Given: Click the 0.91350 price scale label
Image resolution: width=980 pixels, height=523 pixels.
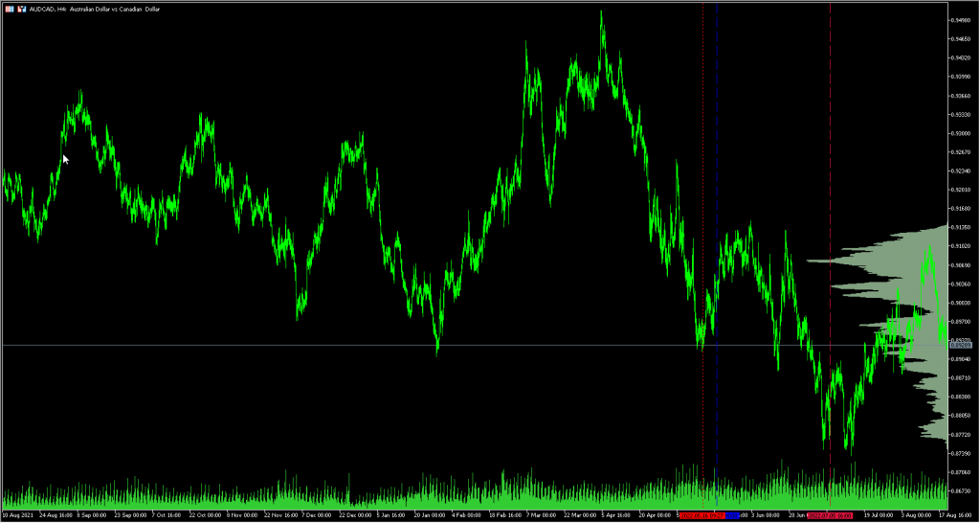Looking at the screenshot, I should coord(960,227).
